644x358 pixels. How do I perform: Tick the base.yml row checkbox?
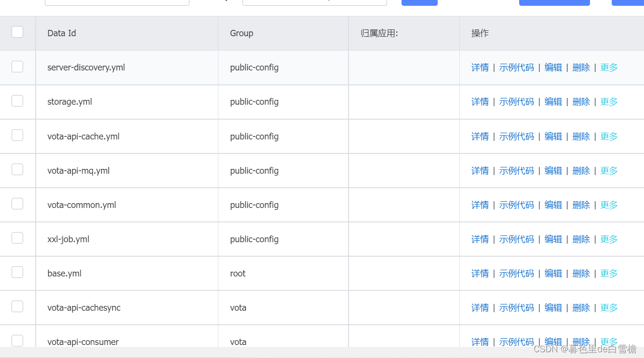[x=17, y=272]
